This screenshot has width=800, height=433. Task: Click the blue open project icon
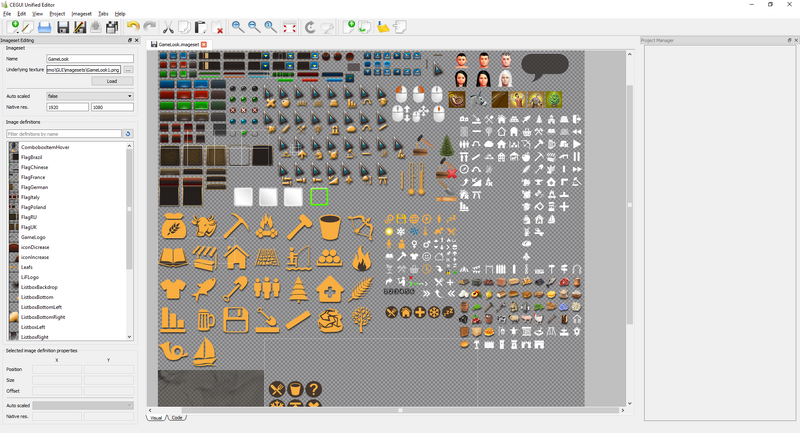click(44, 27)
